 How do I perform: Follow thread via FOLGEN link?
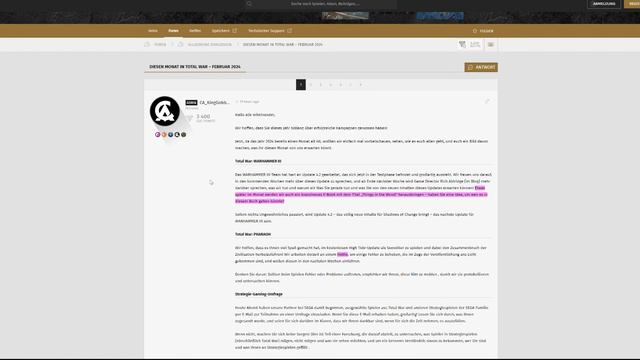click(x=486, y=31)
